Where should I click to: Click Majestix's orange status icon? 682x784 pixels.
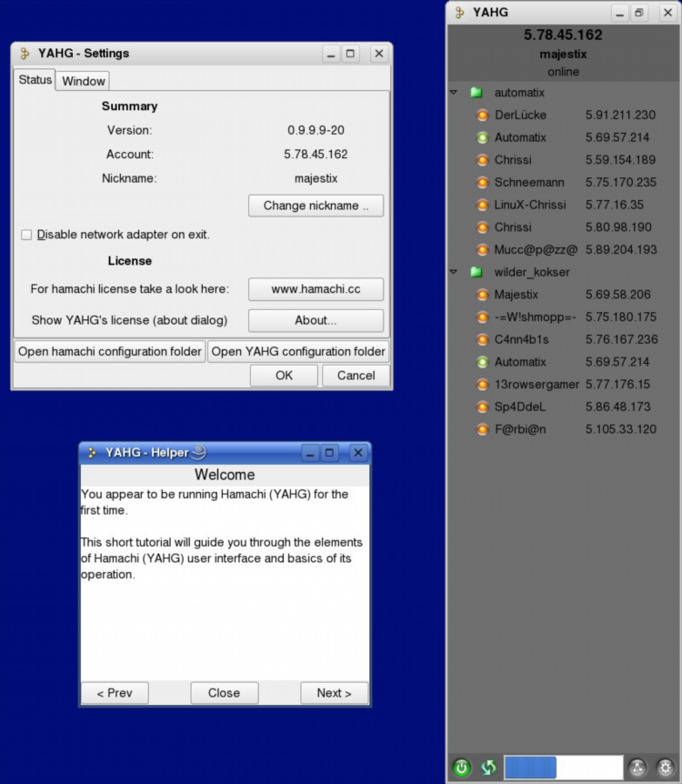click(x=482, y=295)
